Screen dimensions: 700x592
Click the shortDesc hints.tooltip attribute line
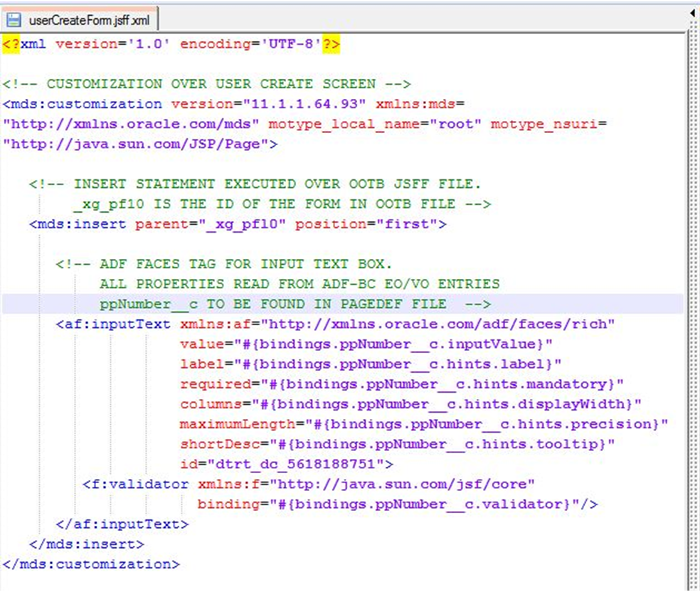pos(397,444)
